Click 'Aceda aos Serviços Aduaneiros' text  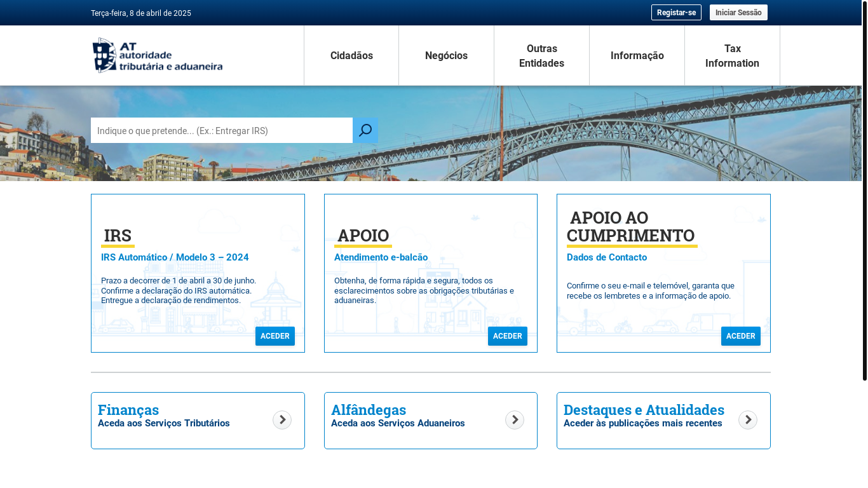(398, 423)
